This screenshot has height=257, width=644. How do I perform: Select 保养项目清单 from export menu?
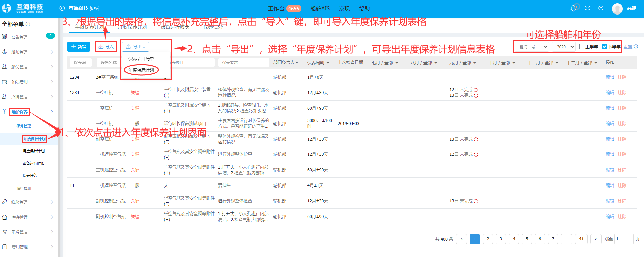[141, 59]
